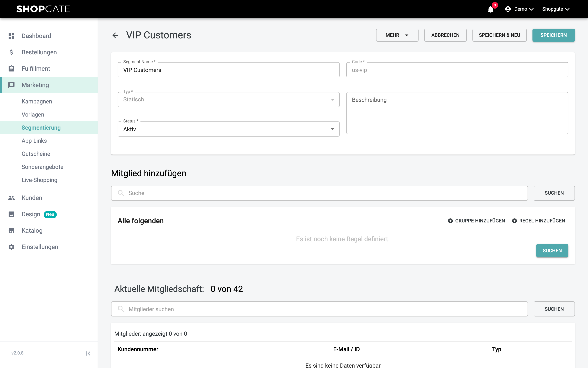Screen dimensions: 588x368
Task: Click the Fulfillment clipboard icon
Action: tap(11, 68)
